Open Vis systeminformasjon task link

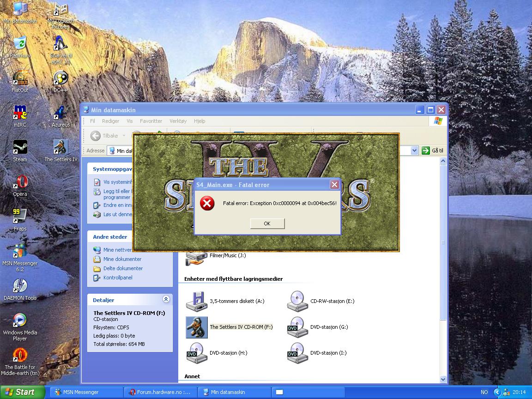point(113,182)
